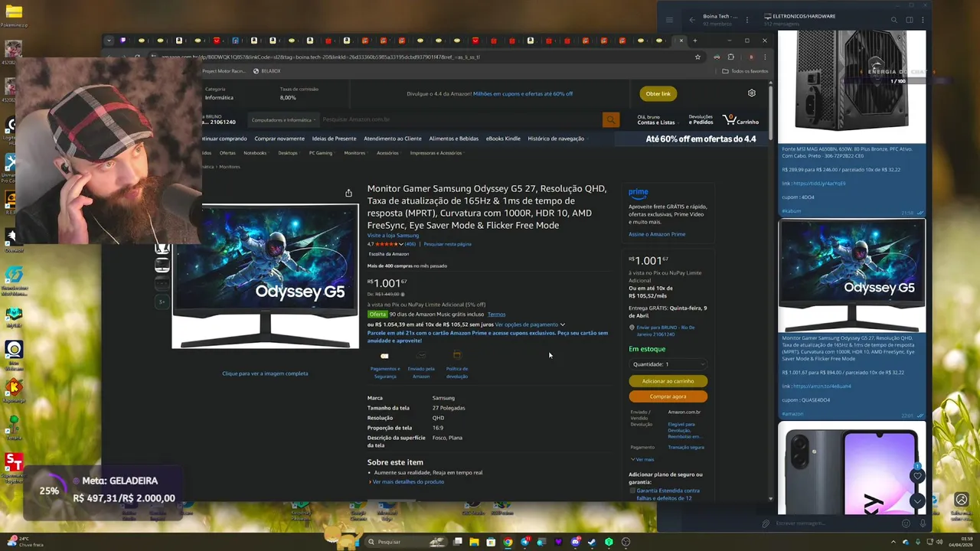
Task: Click Adicionar ao carrinho button
Action: tap(668, 380)
